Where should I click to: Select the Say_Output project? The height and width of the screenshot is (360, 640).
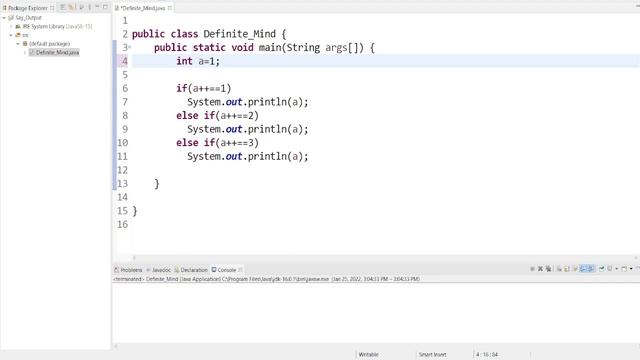28,18
